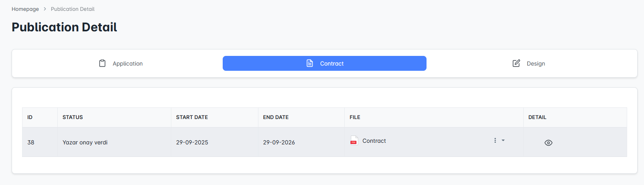Select the Contract tab label
The width and height of the screenshot is (644, 185).
[332, 64]
